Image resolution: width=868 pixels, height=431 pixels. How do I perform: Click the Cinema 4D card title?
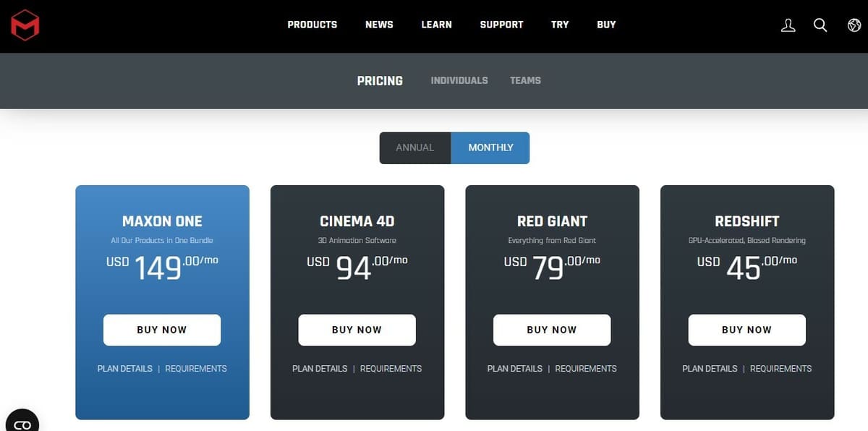[357, 221]
